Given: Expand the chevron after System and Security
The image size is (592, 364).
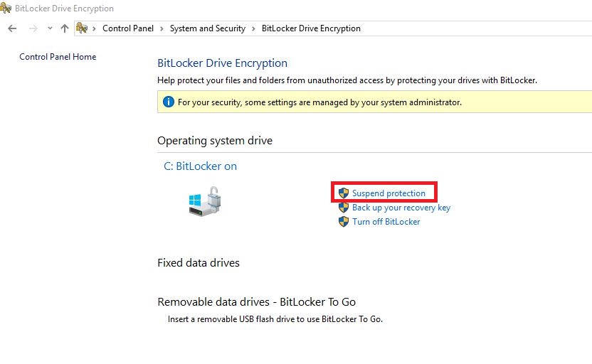Looking at the screenshot, I should pos(253,28).
